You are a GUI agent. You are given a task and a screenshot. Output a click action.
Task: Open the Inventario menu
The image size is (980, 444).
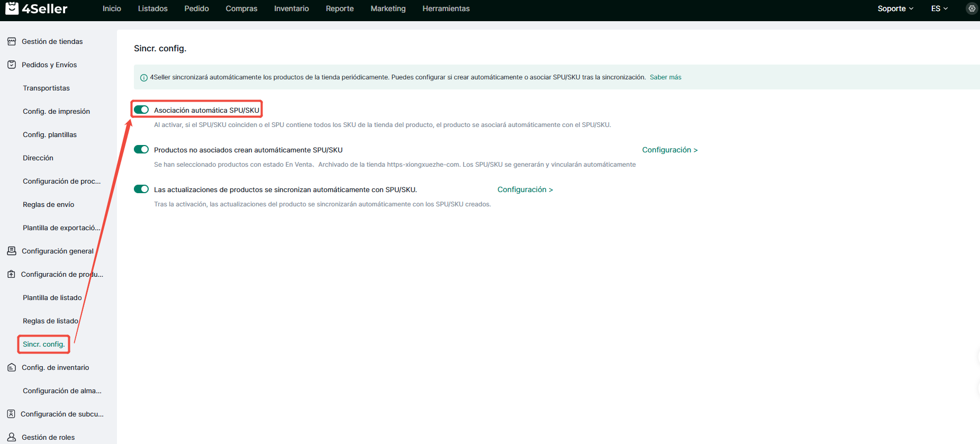[292, 8]
